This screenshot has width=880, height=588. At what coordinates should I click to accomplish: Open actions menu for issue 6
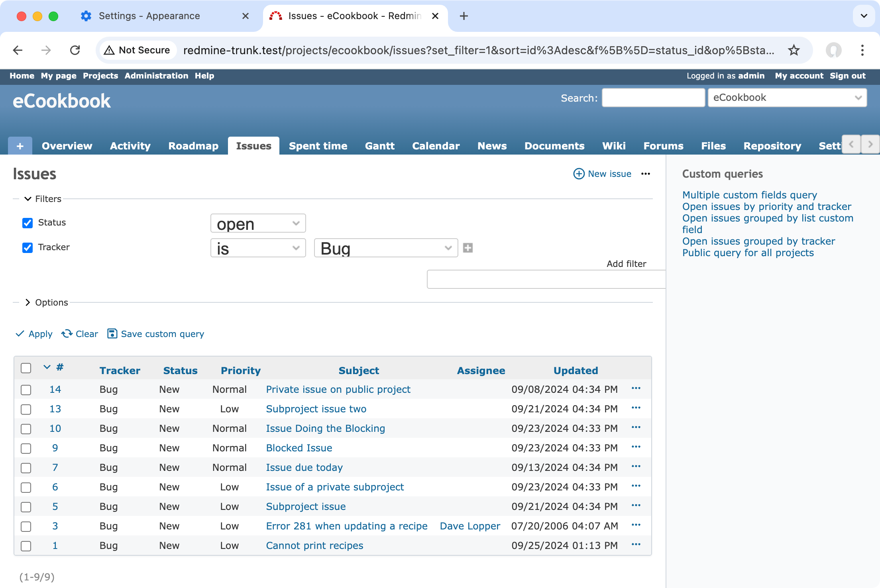(636, 486)
